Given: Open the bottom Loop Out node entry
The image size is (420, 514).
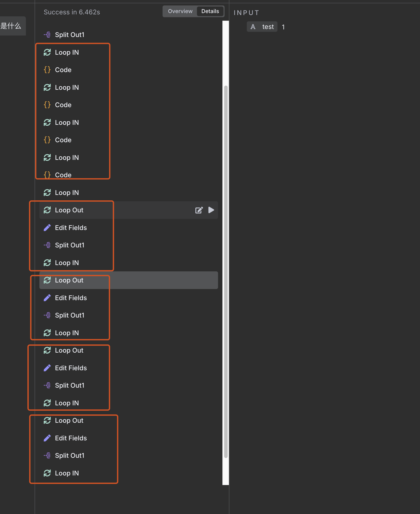Looking at the screenshot, I should point(69,421).
